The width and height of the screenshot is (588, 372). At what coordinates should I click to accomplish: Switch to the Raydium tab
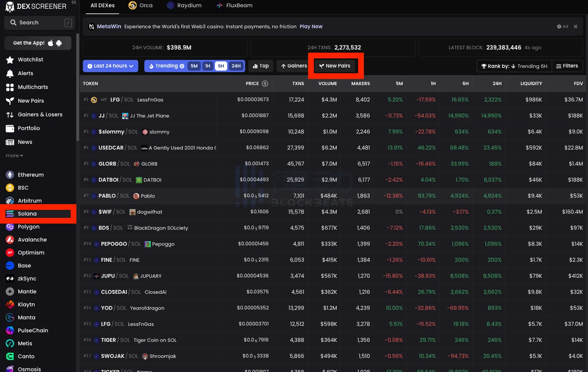[x=184, y=5]
